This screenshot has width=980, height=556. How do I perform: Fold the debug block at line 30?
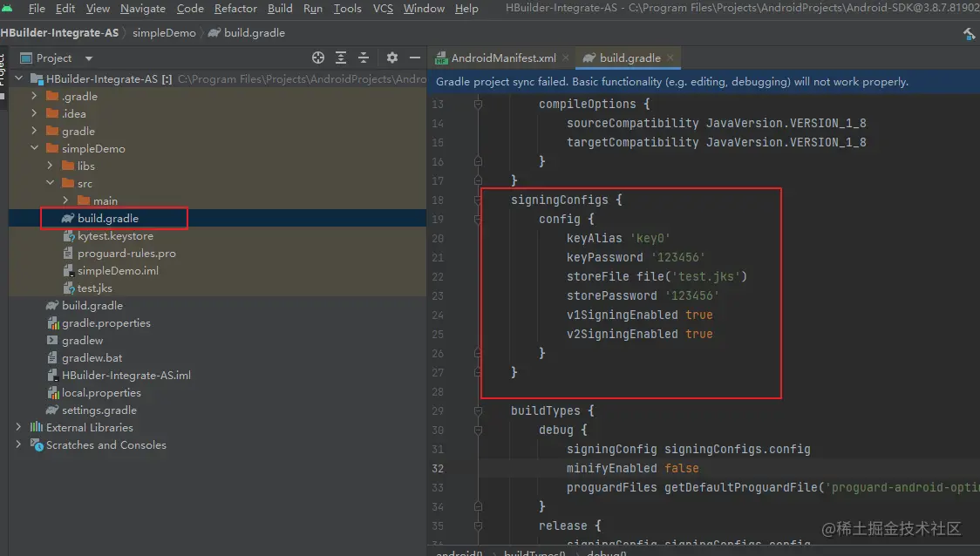478,431
